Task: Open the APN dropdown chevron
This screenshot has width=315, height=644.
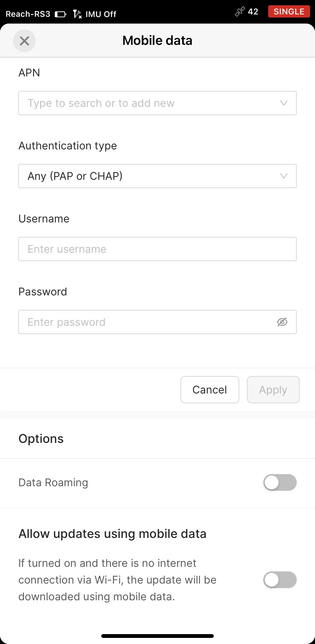Action: [x=283, y=103]
